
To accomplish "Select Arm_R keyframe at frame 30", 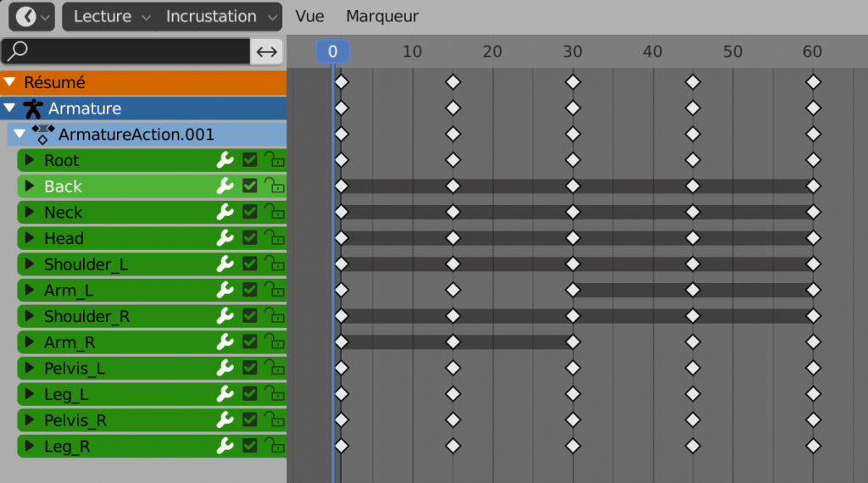I will point(573,342).
